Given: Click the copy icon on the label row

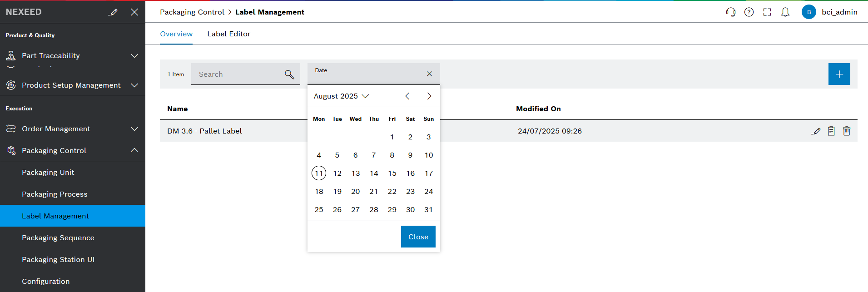Looking at the screenshot, I should (831, 131).
